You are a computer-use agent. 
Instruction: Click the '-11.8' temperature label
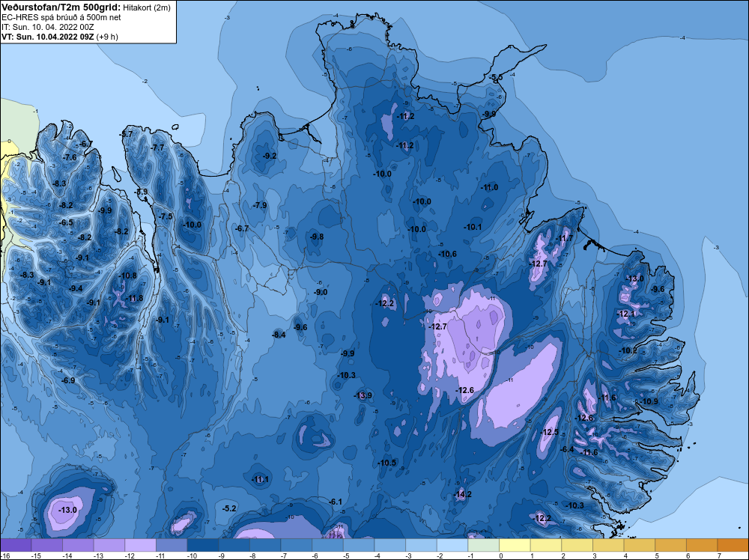[134, 299]
